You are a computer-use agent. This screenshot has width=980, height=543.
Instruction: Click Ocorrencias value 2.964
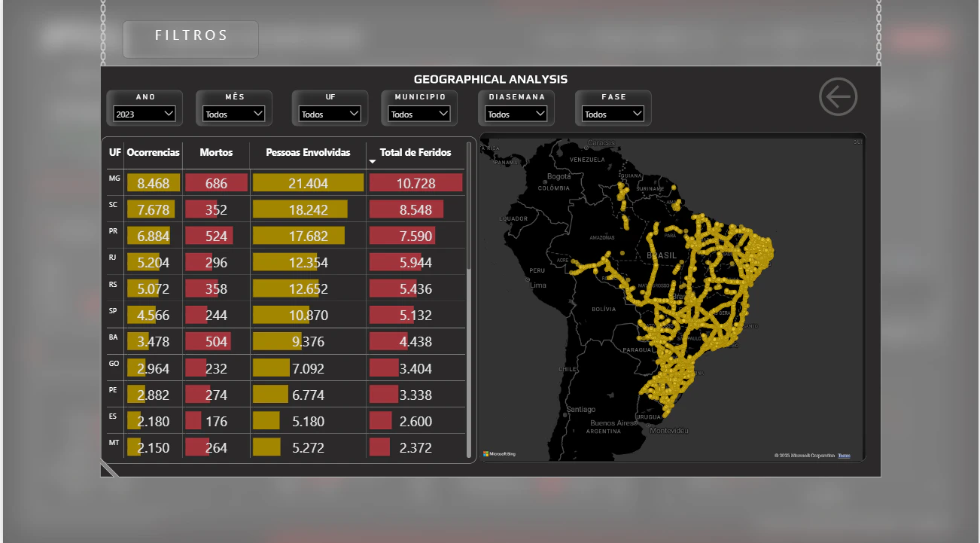[x=153, y=368]
